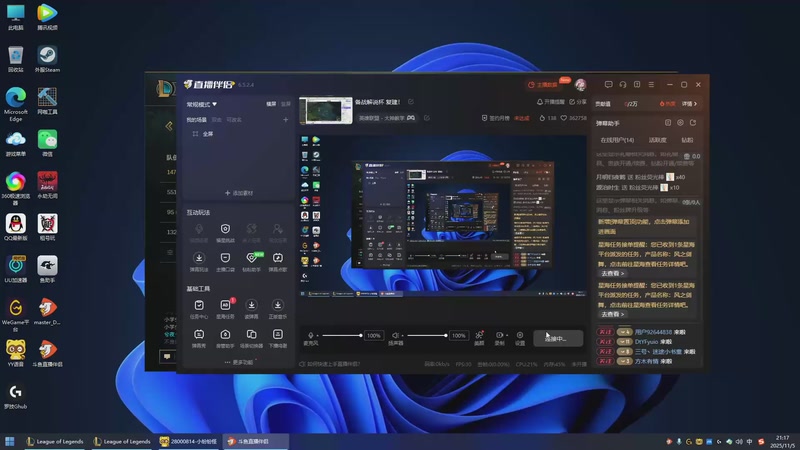Viewport: 800px width, 450px height.
Task: Open 设置 settings in bottom bar
Action: 519,338
